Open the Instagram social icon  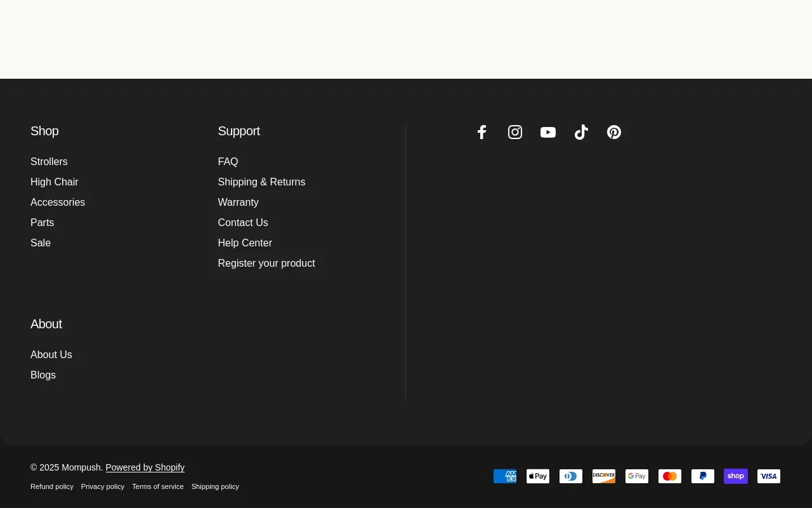(x=515, y=132)
